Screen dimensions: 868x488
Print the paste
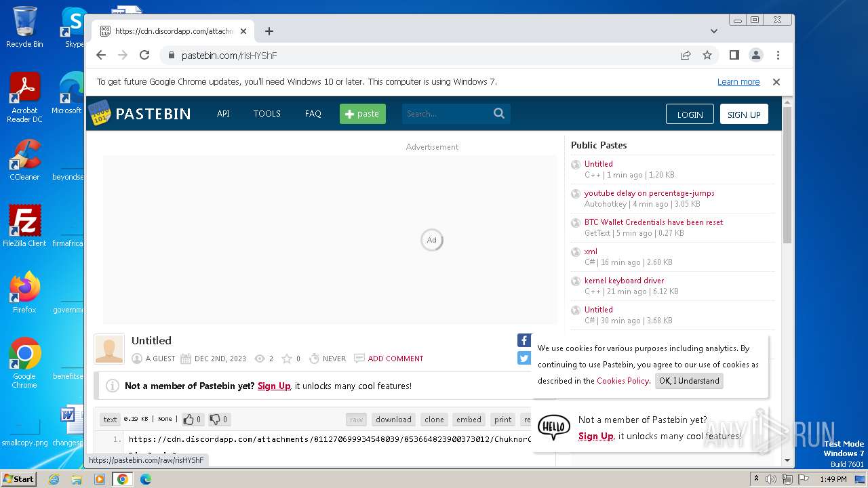(502, 420)
